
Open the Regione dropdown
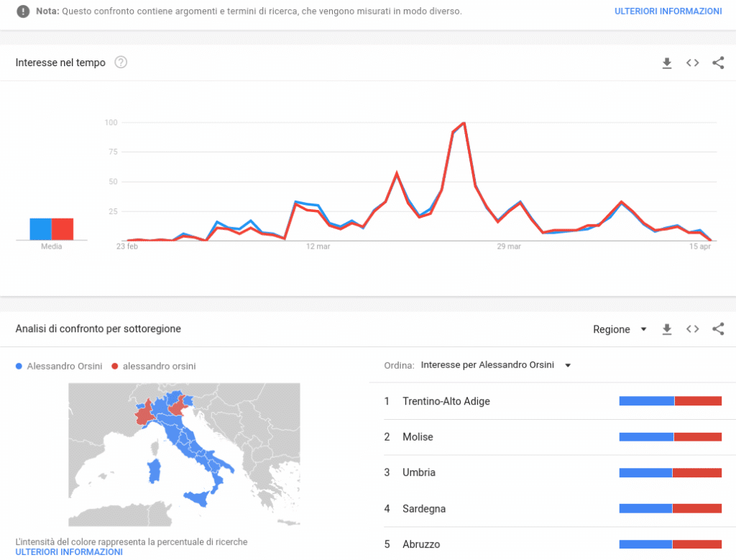tap(620, 329)
